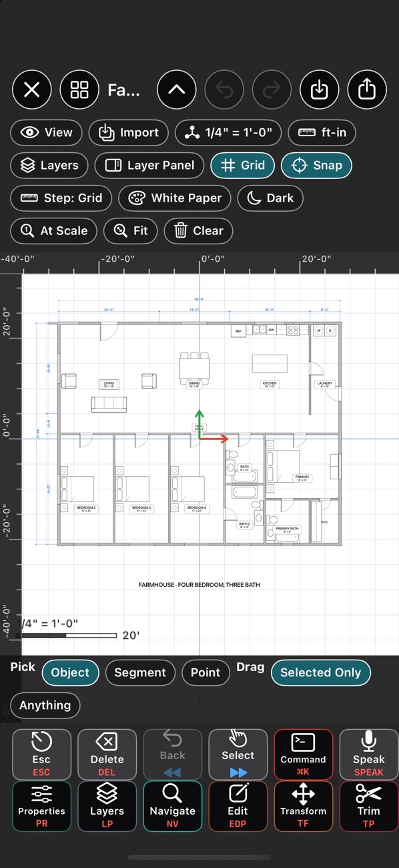
Task: Tap the share/export icon
Action: pos(367,89)
